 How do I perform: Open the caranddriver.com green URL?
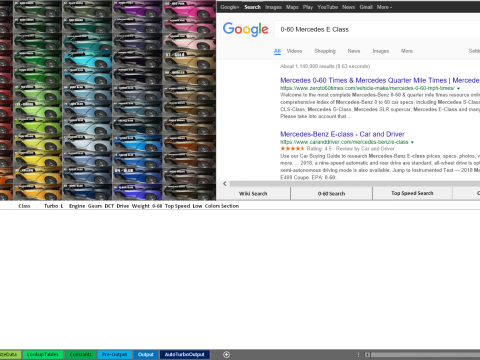point(344,142)
